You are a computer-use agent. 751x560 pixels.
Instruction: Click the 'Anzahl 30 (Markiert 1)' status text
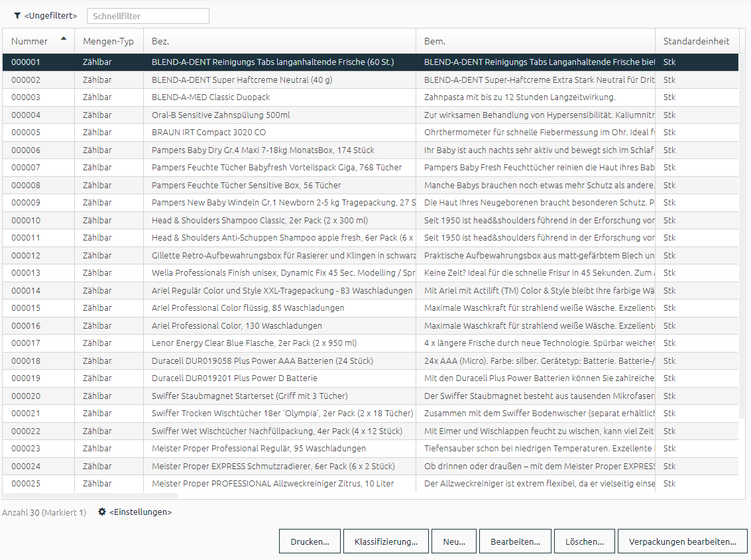[44, 512]
